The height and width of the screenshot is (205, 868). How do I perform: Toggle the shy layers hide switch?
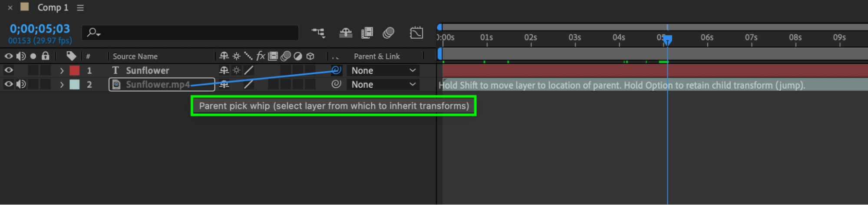pos(346,33)
